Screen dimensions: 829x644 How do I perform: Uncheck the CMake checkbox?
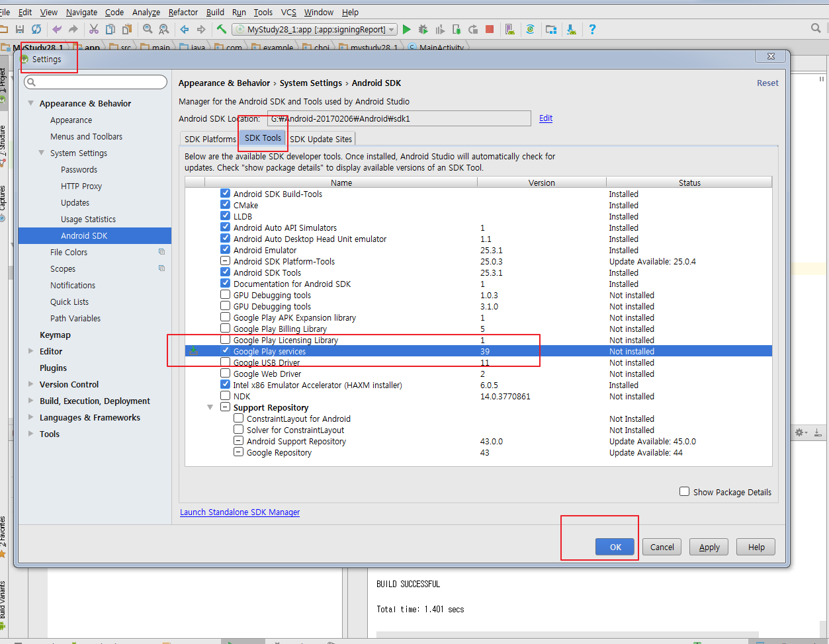pyautogui.click(x=226, y=205)
